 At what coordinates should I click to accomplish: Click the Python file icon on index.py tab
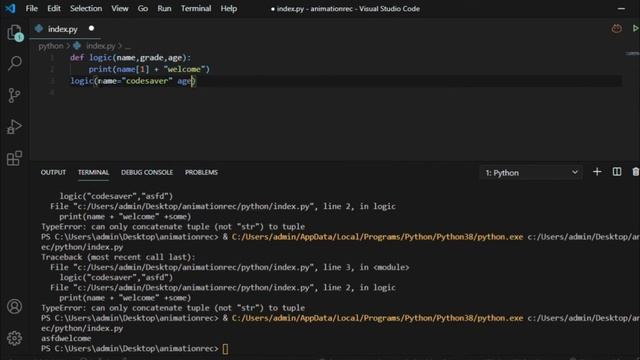39,29
